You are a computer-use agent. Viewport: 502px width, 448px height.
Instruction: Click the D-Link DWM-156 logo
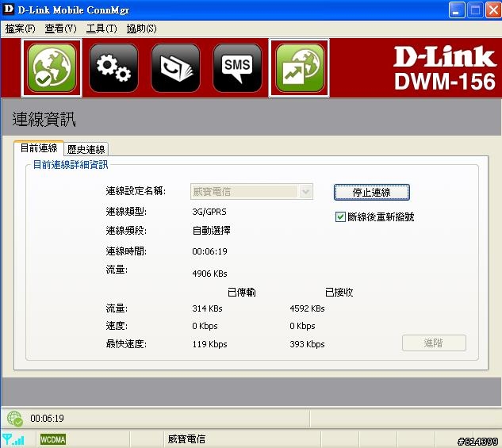[445, 68]
